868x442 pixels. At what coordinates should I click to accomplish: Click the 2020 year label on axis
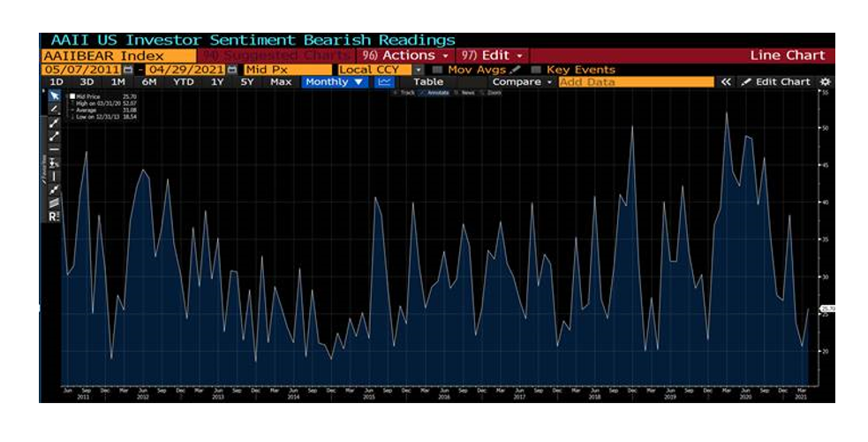pyautogui.click(x=745, y=397)
